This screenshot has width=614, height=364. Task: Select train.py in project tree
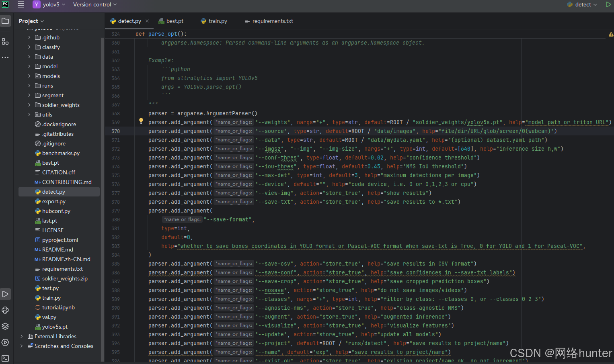point(47,298)
